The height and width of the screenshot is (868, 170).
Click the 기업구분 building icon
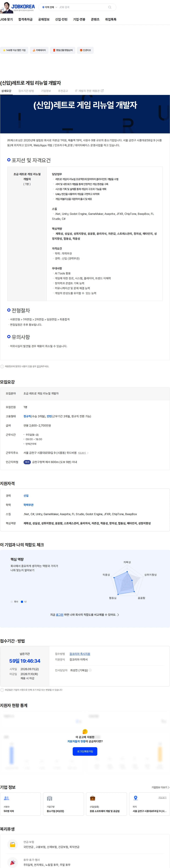click(x=49, y=799)
